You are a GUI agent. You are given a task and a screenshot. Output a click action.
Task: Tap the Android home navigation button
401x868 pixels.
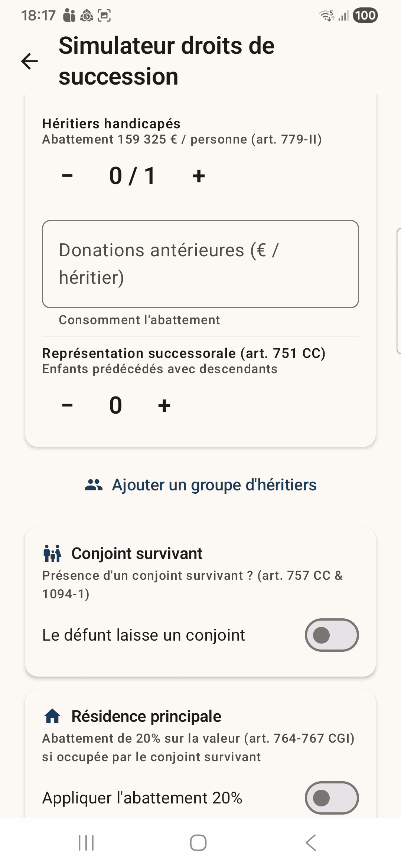tap(198, 843)
